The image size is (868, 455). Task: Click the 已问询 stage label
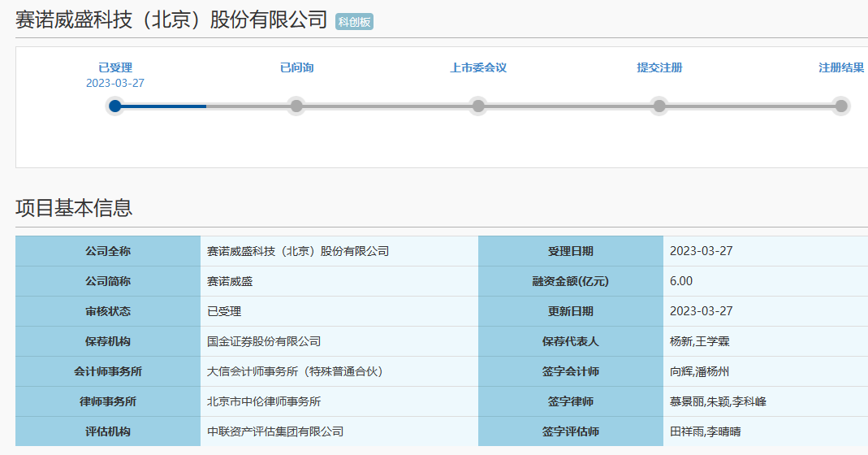coord(296,67)
